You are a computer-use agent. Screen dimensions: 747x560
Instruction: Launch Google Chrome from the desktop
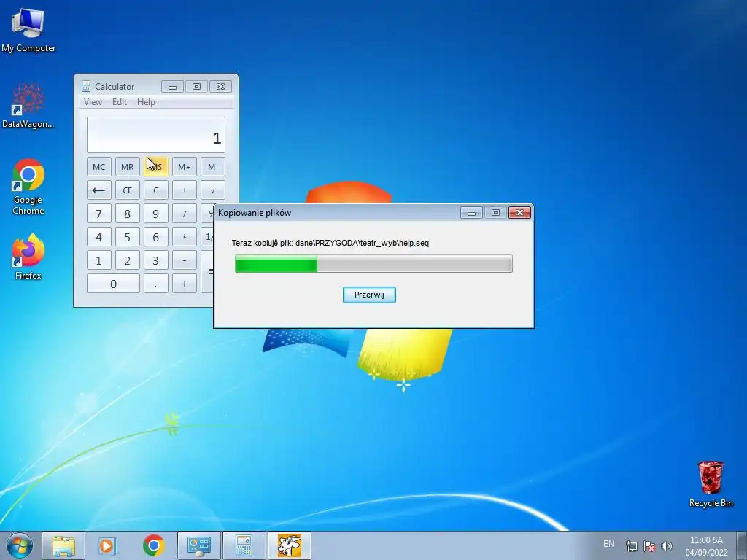28,187
